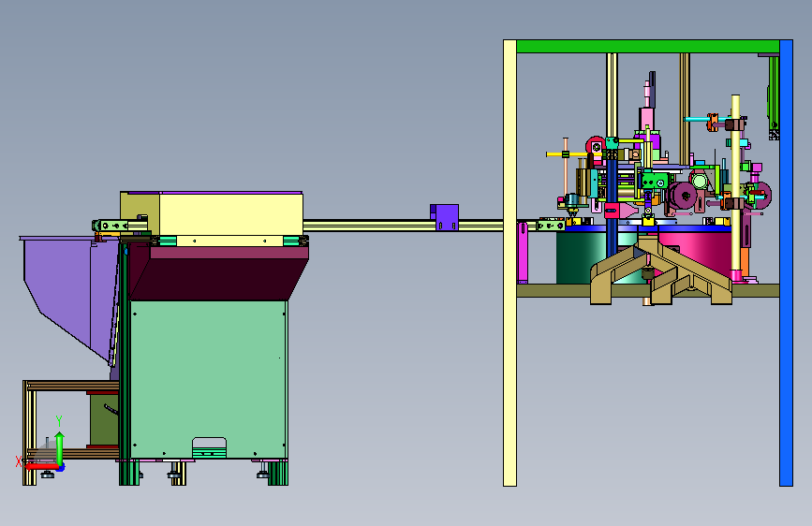Select the blue right column of the frame
Viewport: 812px width, 526px height.
tap(786, 262)
